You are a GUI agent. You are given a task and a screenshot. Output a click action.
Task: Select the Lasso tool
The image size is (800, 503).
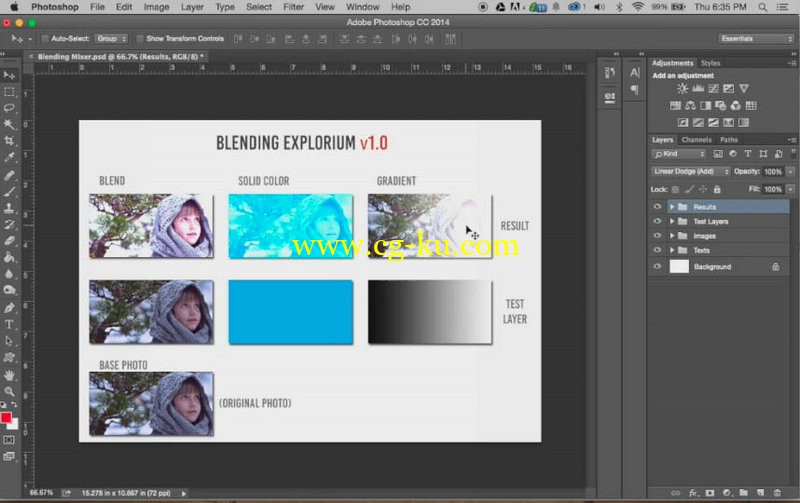[x=9, y=108]
